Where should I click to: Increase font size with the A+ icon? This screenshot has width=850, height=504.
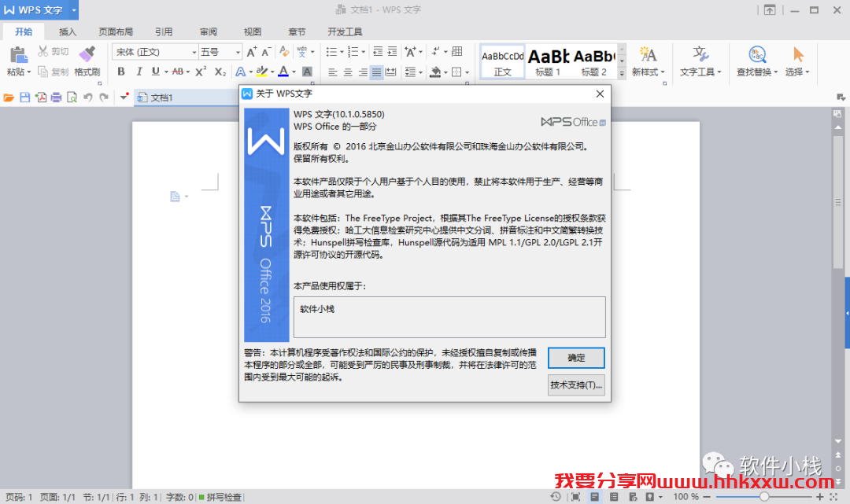[251, 52]
